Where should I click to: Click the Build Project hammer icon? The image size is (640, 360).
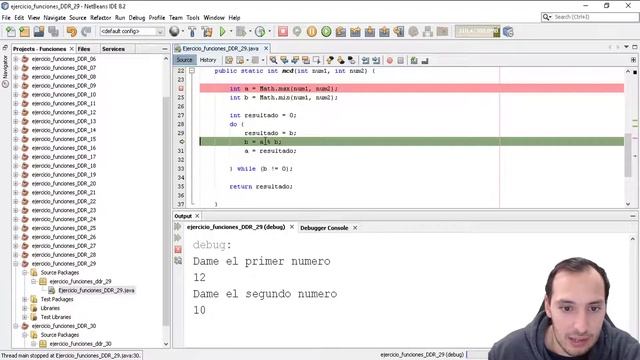click(192, 31)
